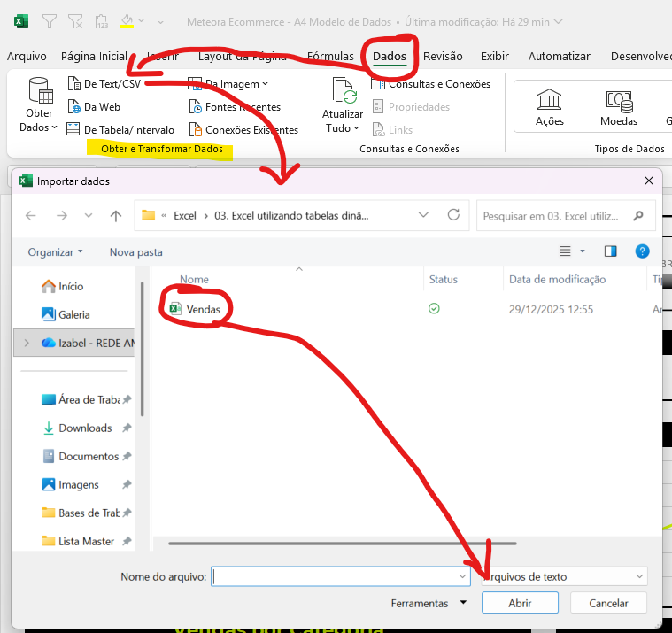Click De Tabela/Intervalo command
This screenshot has height=633, width=672.
[x=120, y=129]
